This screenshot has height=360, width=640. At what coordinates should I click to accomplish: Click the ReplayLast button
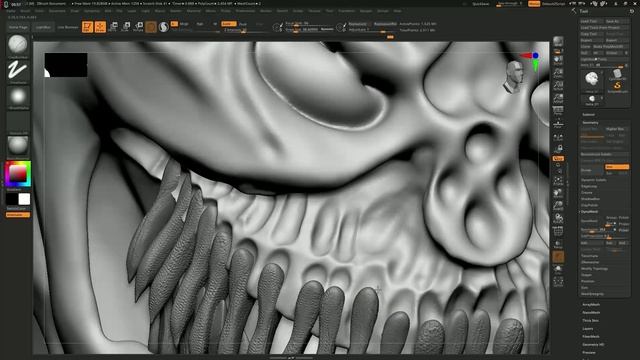click(358, 24)
